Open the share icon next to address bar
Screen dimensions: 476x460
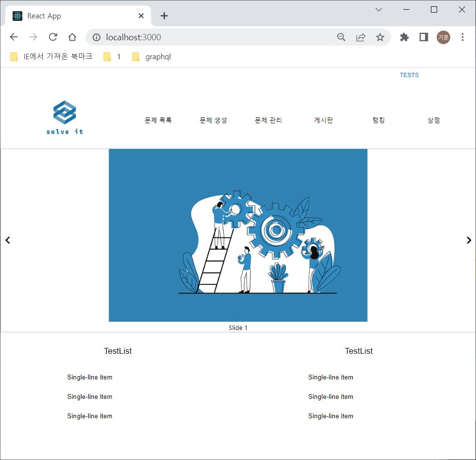point(361,37)
